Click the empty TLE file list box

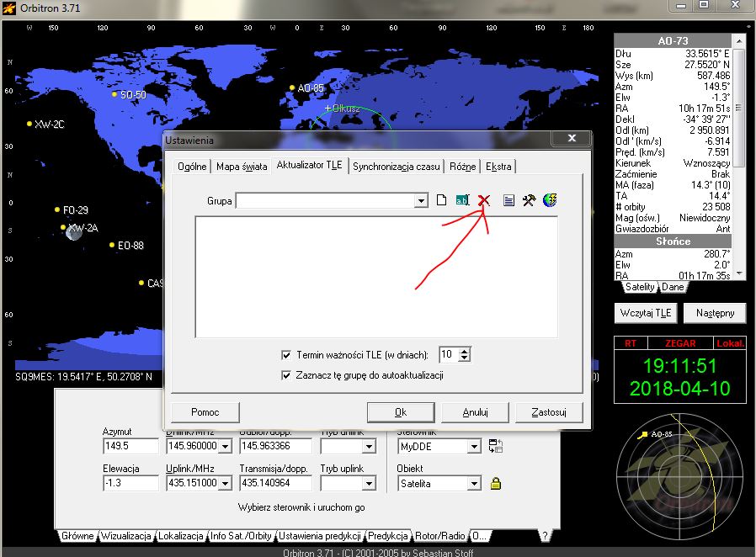376,277
